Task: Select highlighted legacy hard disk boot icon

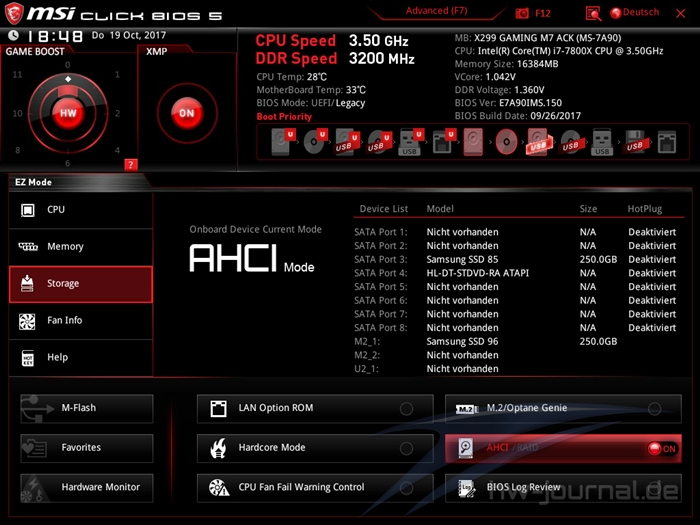Action: (473, 142)
